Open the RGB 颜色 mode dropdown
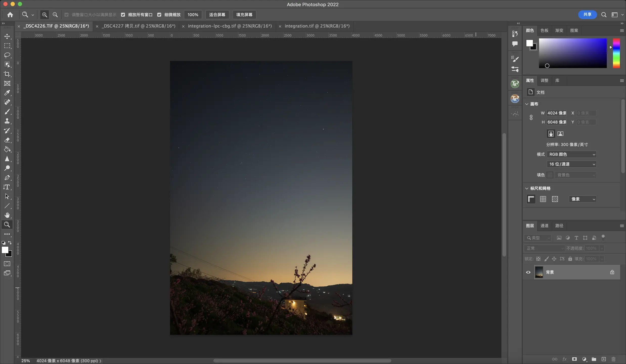The height and width of the screenshot is (364, 626). [571, 154]
